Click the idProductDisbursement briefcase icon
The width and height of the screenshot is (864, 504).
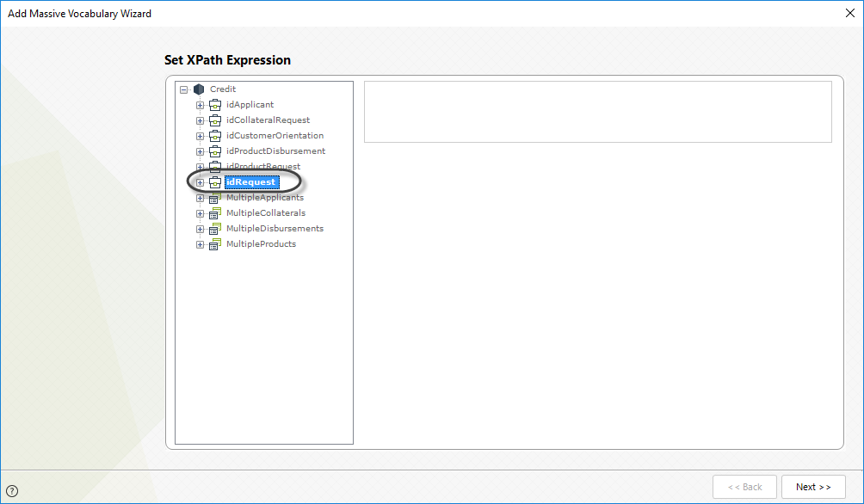pyautogui.click(x=215, y=151)
